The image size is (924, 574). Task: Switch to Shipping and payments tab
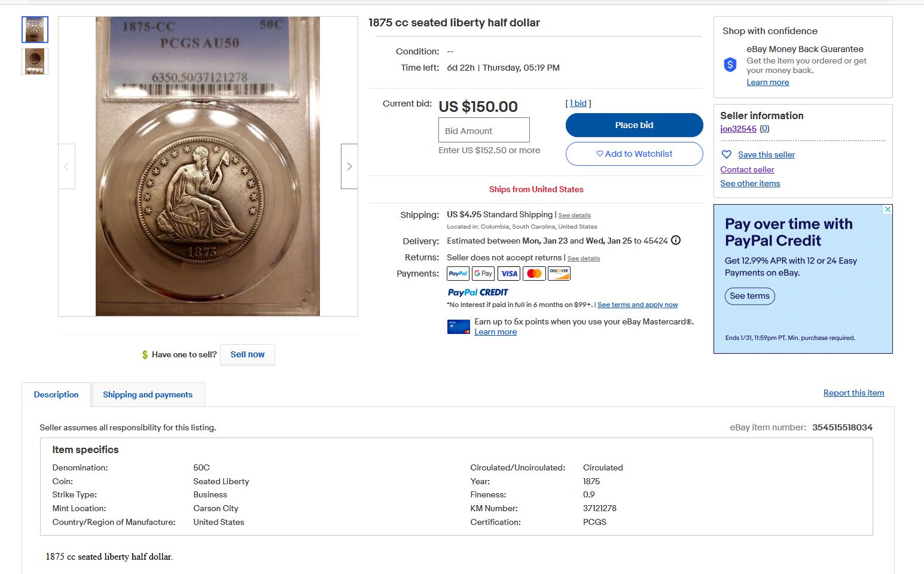pyautogui.click(x=148, y=394)
